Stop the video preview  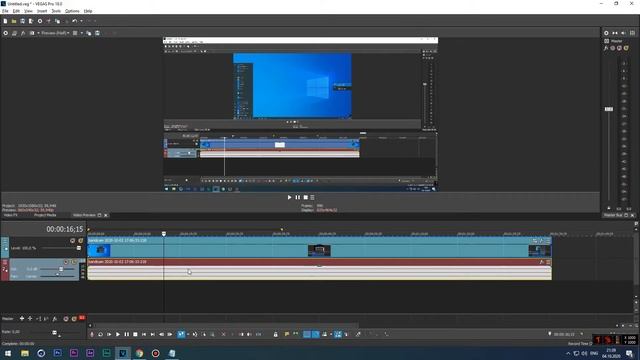305,197
